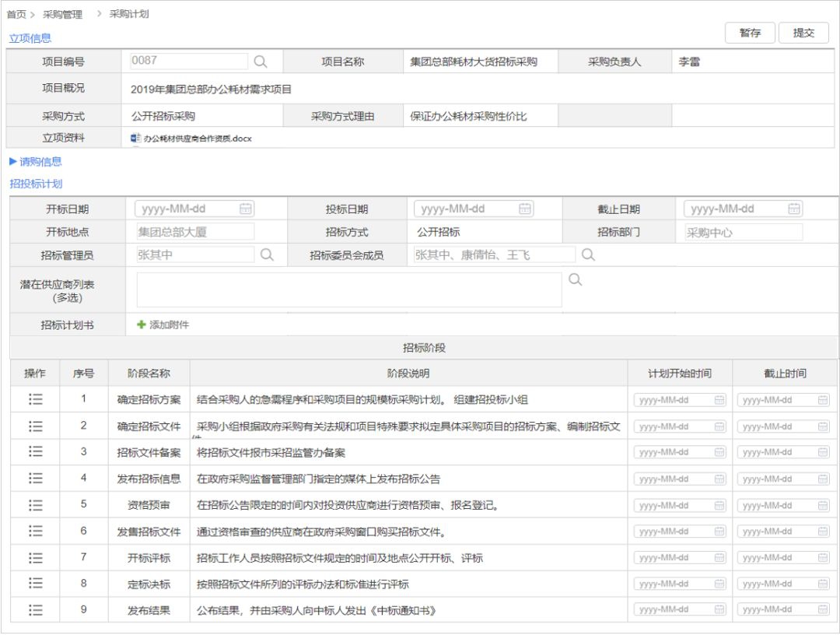The height and width of the screenshot is (635, 840).
Task: Click 计划开始时间 date field for 确定招标文件
Action: (x=680, y=426)
